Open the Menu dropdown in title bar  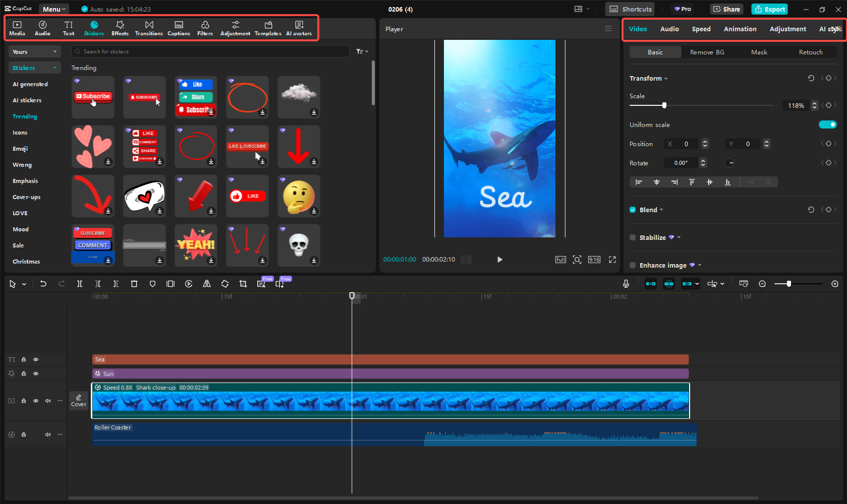click(54, 9)
